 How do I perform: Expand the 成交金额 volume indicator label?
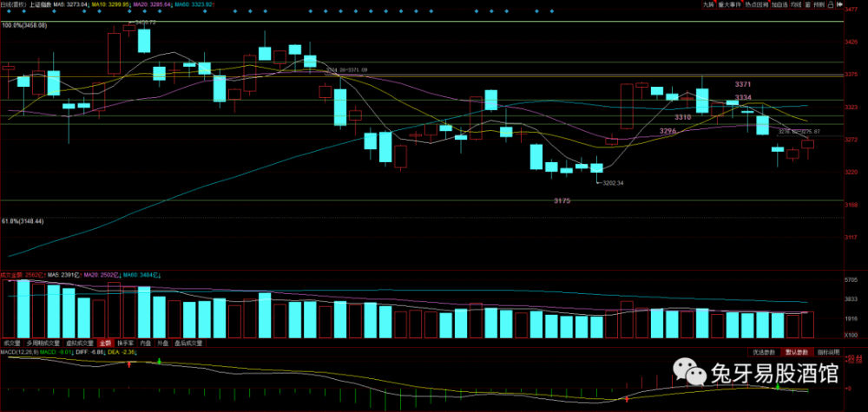point(10,274)
